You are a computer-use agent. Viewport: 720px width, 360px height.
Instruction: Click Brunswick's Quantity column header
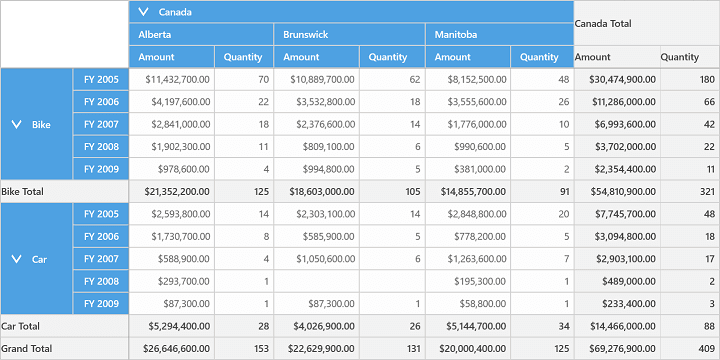click(392, 57)
